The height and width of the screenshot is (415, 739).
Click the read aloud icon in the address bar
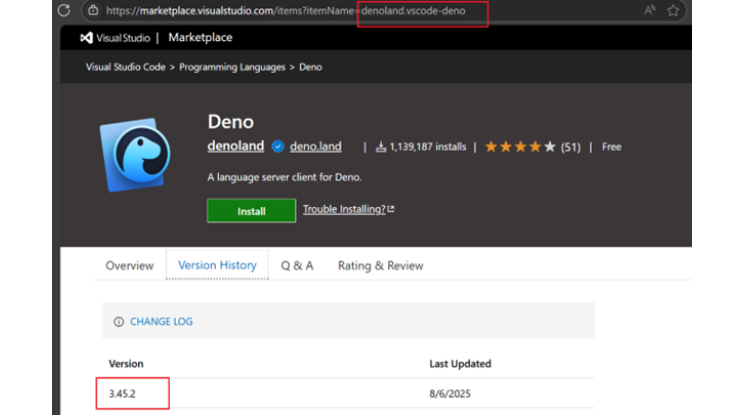(x=650, y=11)
